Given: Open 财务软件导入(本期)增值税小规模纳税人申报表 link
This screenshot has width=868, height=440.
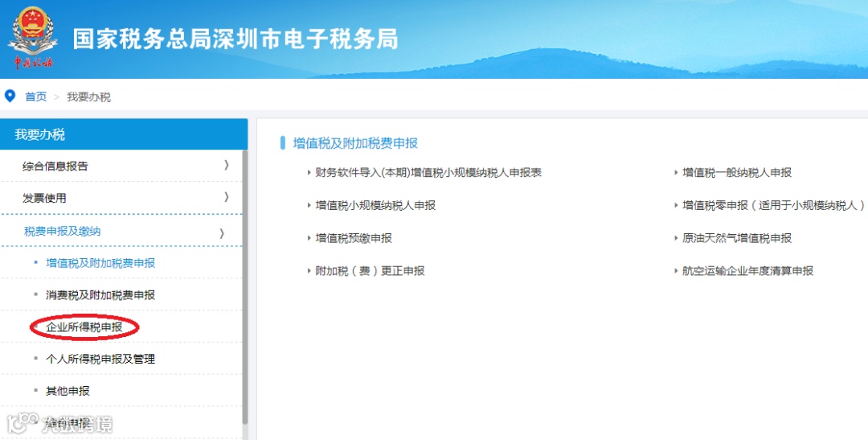Looking at the screenshot, I should point(428,172).
